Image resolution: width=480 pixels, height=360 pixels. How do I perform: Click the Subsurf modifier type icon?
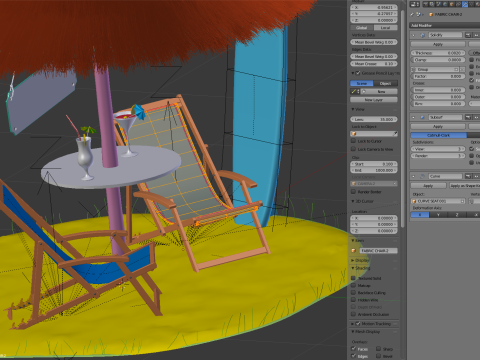point(423,117)
